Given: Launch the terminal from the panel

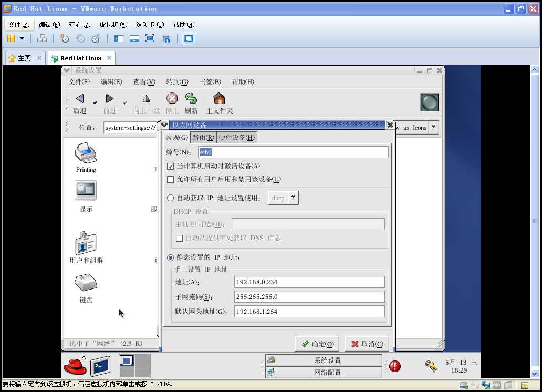Looking at the screenshot, I should tap(101, 366).
